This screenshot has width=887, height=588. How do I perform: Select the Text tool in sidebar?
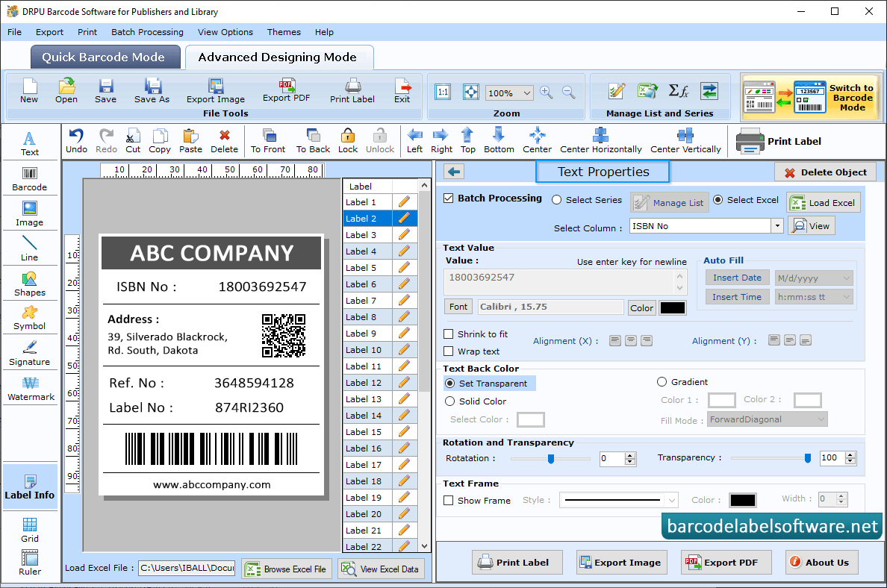coord(29,143)
